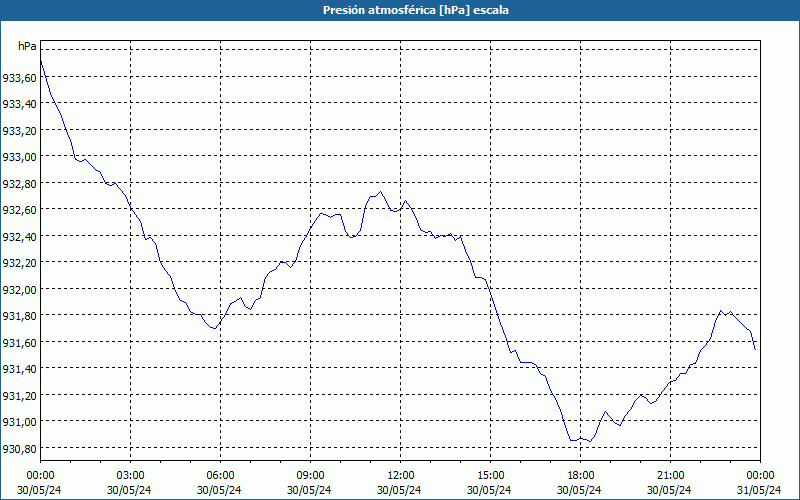Click the 933,00 y-axis label
The width and height of the screenshot is (800, 500).
coord(19,157)
